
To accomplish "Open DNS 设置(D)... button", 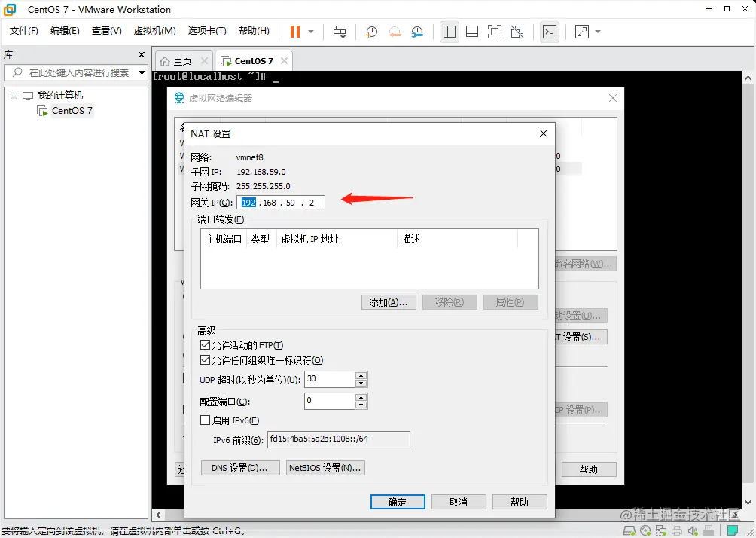I will pos(240,468).
